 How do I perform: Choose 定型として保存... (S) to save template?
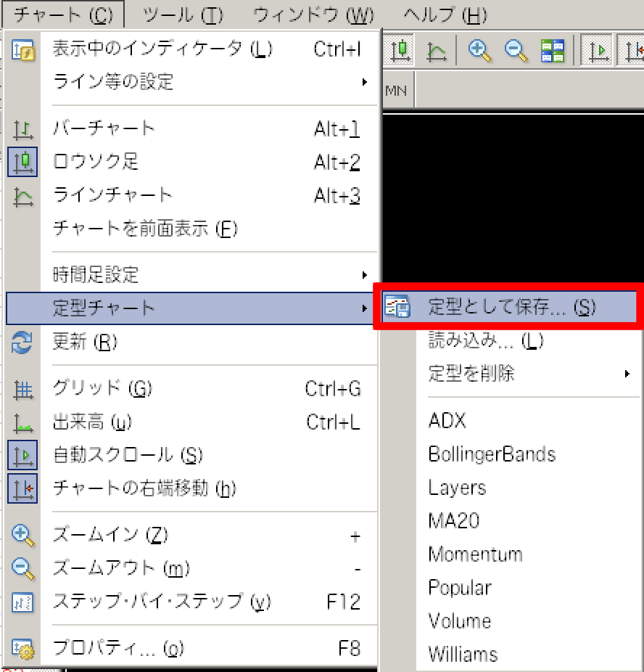[511, 307]
